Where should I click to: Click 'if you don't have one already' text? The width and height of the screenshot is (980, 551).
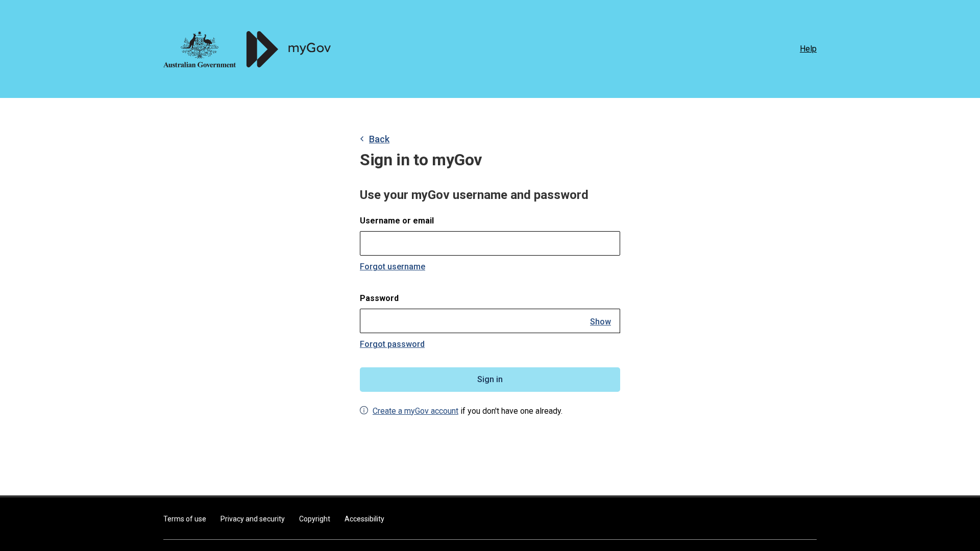coord(511,411)
